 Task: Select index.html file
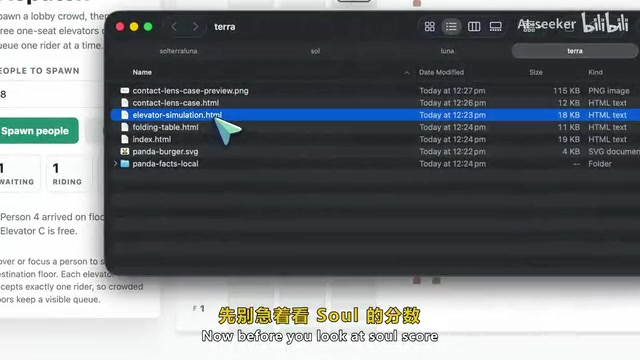coord(376,139)
